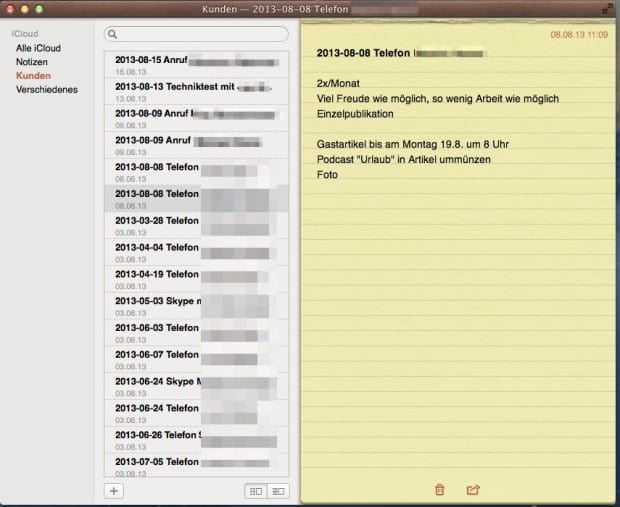This screenshot has height=507, width=620.
Task: Switch to the right view-mode button
Action: 277,491
